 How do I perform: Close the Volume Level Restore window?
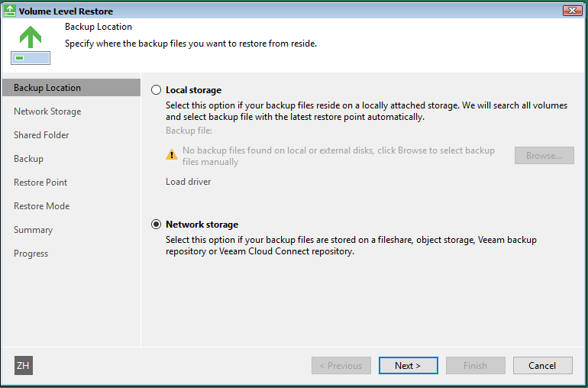(x=572, y=11)
